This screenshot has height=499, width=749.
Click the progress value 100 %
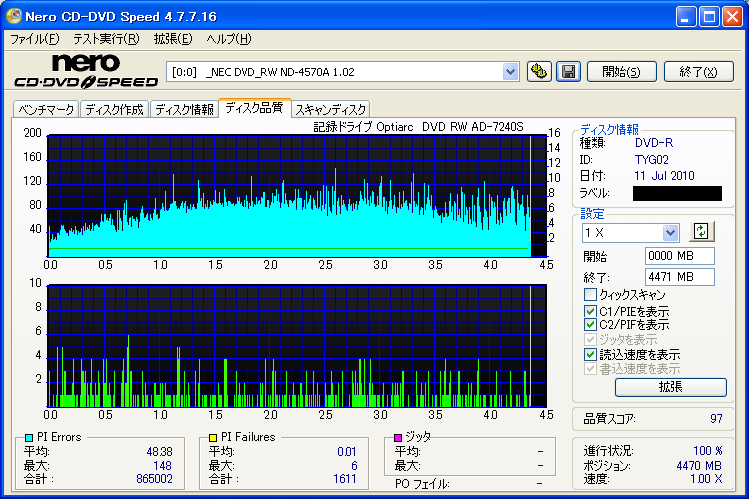point(707,451)
